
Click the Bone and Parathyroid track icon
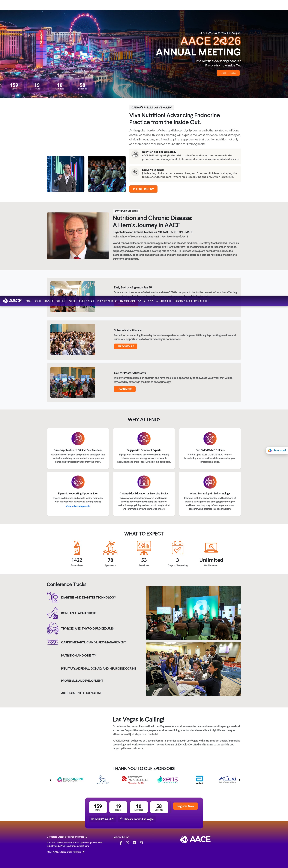click(53, 613)
